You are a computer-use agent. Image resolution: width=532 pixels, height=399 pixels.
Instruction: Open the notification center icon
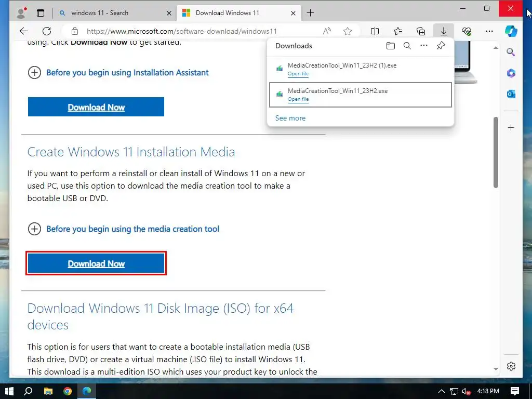515,391
